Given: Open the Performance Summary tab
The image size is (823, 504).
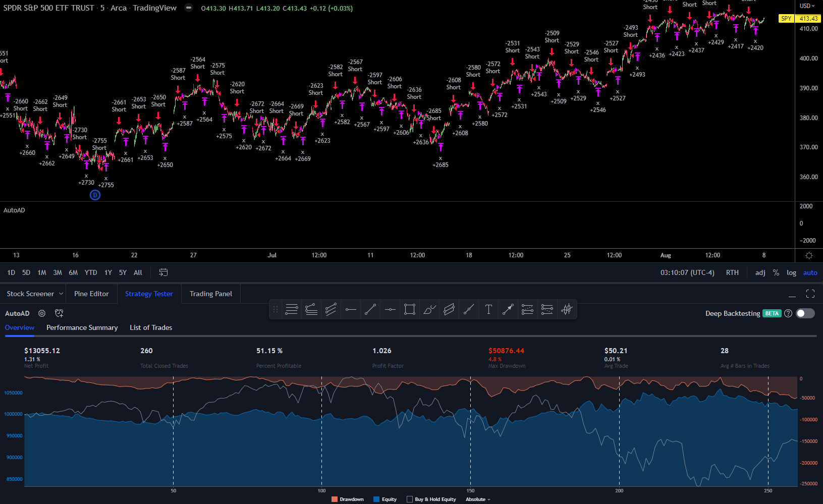Looking at the screenshot, I should [82, 327].
